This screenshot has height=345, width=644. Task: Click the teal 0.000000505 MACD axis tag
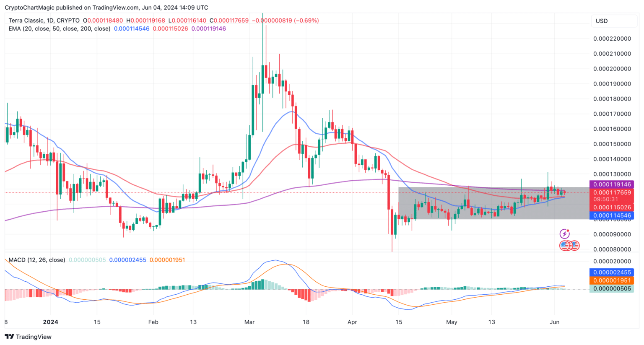612,288
